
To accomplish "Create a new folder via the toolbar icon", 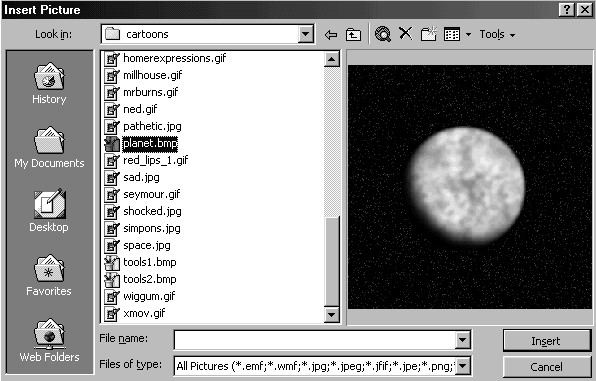I will pyautogui.click(x=428, y=34).
